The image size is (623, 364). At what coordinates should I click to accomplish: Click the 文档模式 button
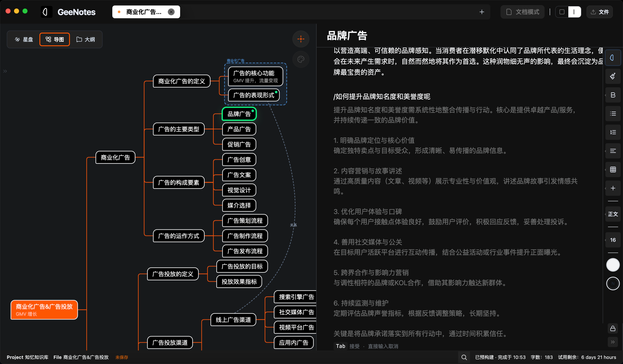[522, 12]
